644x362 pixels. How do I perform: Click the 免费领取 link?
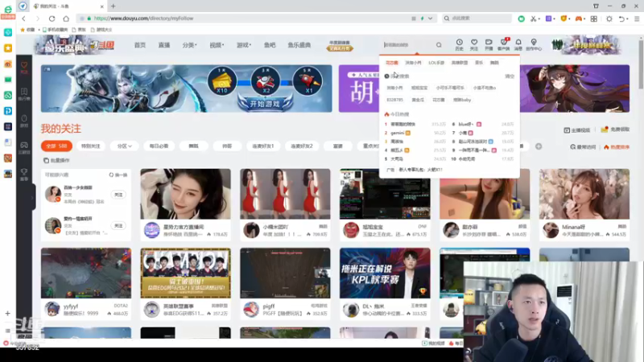[615, 130]
